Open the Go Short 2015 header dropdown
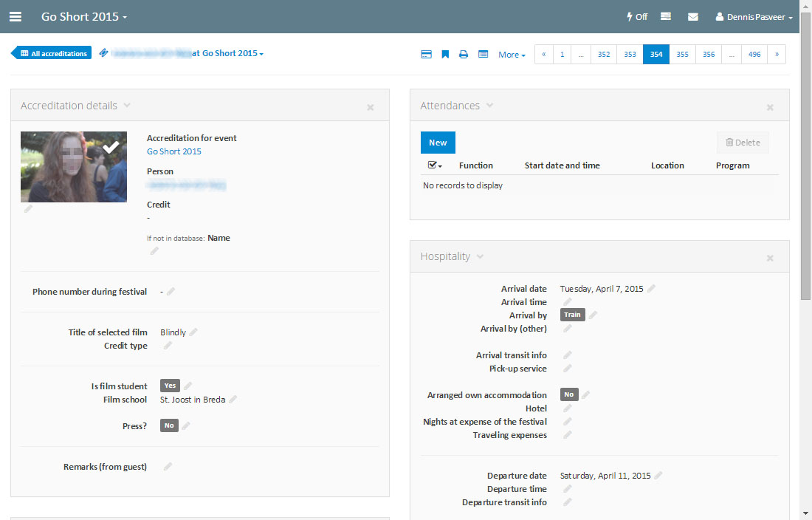Image resolution: width=812 pixels, height=520 pixels. tap(84, 16)
